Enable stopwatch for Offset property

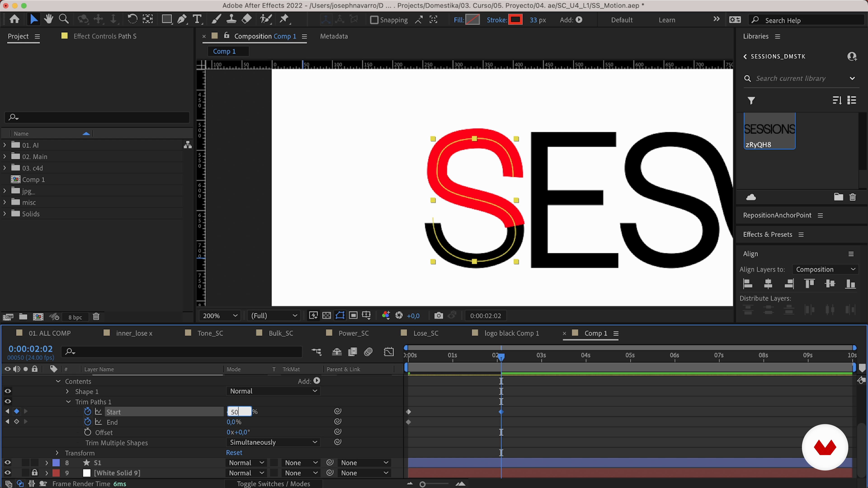[x=87, y=432]
